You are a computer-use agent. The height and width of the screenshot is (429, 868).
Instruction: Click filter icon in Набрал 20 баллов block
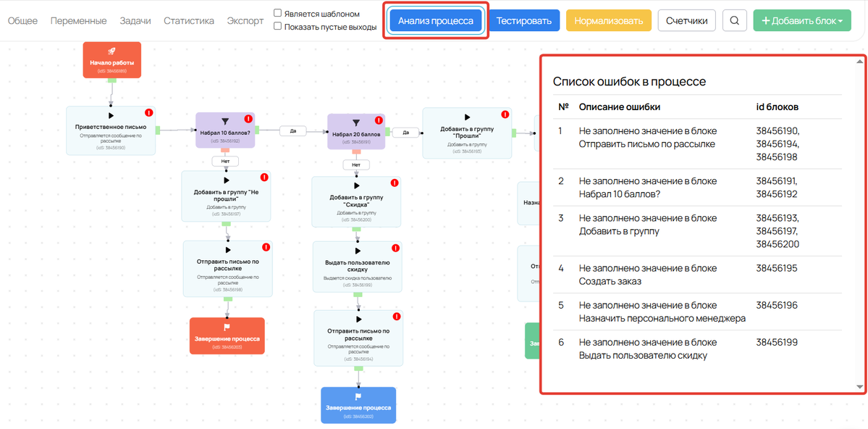pos(356,123)
